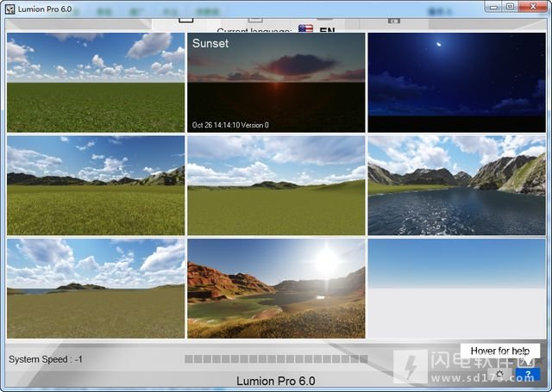
Task: Click the system speed progress bar
Action: [x=276, y=359]
